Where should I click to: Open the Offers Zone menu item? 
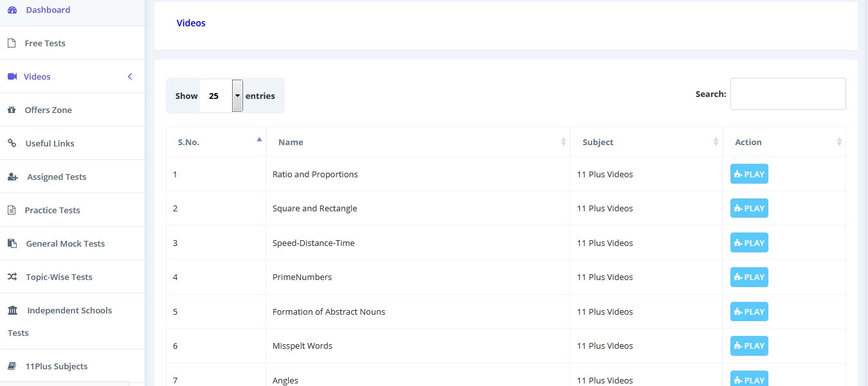pos(72,110)
